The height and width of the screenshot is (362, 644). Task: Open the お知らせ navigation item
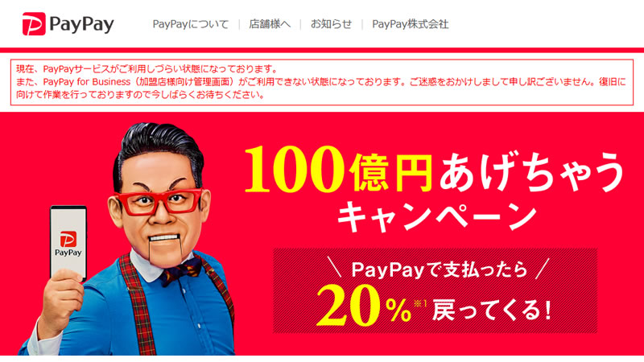(331, 24)
